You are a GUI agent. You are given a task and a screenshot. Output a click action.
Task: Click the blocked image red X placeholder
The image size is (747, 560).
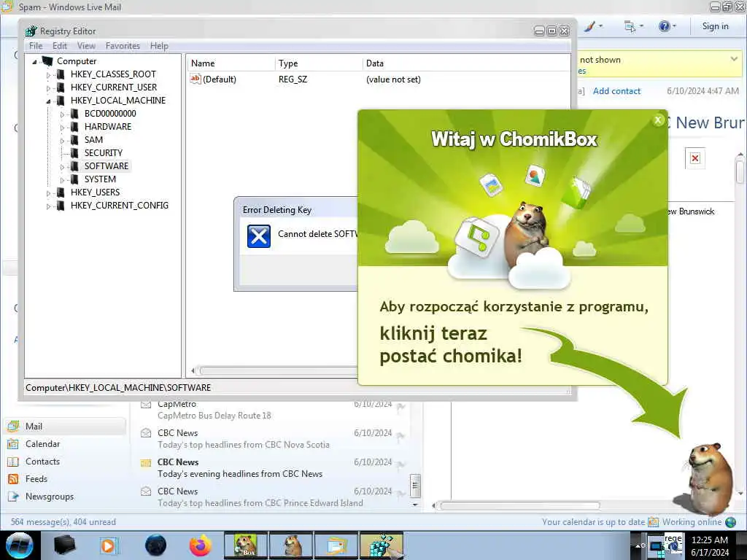695,158
